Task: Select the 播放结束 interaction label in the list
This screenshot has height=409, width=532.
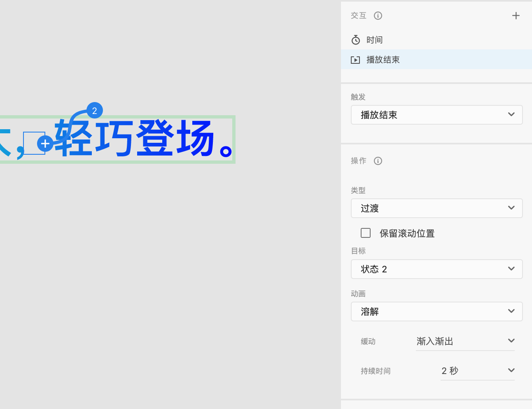Action: tap(383, 60)
